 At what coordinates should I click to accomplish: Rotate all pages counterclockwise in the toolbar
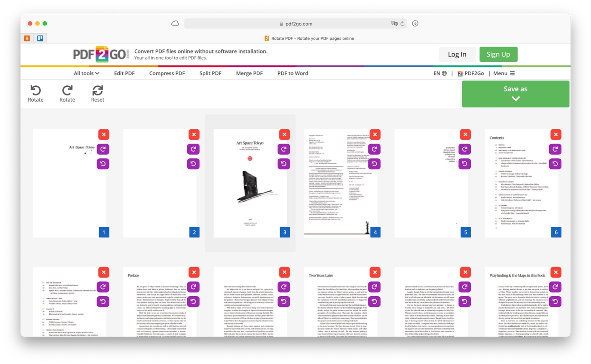[36, 94]
